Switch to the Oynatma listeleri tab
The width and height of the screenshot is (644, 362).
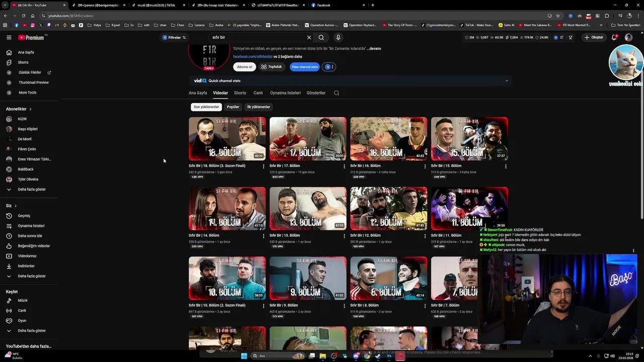285,93
